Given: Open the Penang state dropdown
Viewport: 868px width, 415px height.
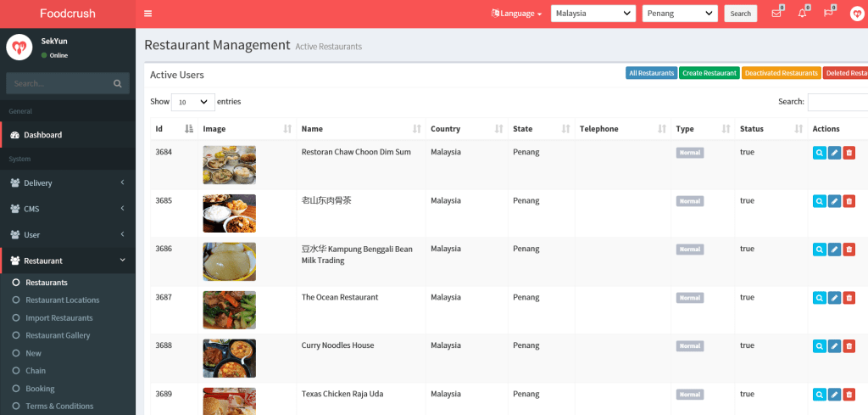Looking at the screenshot, I should 680,14.
